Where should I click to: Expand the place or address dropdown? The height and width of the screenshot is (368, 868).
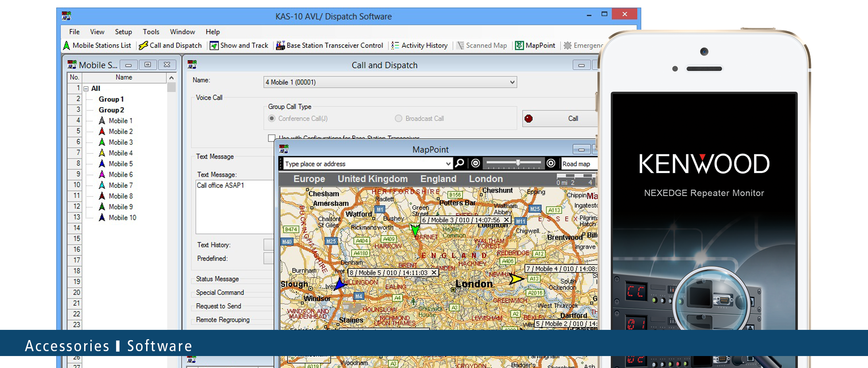(x=448, y=164)
